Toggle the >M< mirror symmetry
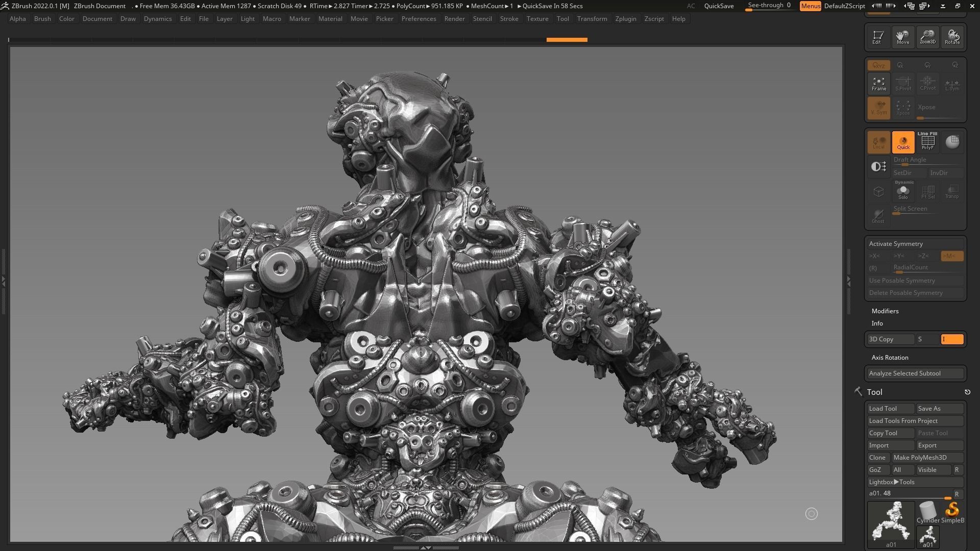This screenshot has height=551, width=980. click(951, 256)
